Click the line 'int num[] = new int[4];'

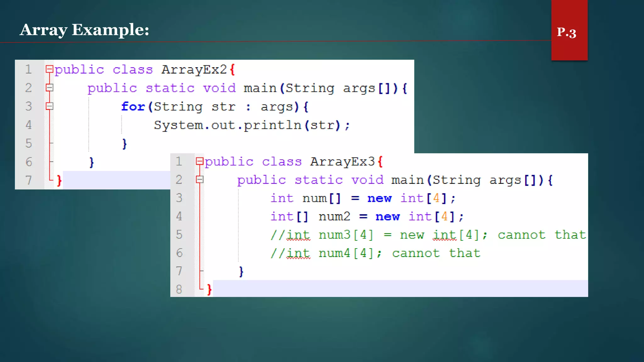click(363, 198)
